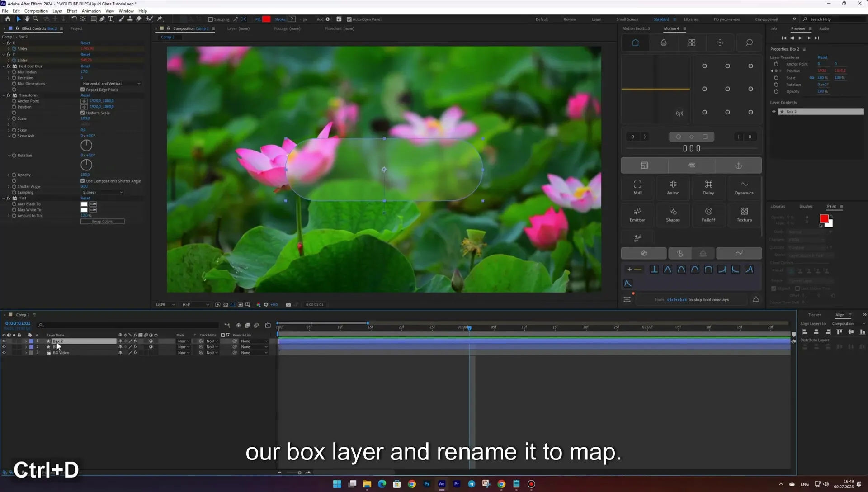868x492 pixels.
Task: Open Blur Dimensions dropdown Horizontal and Vertical
Action: [x=112, y=84]
